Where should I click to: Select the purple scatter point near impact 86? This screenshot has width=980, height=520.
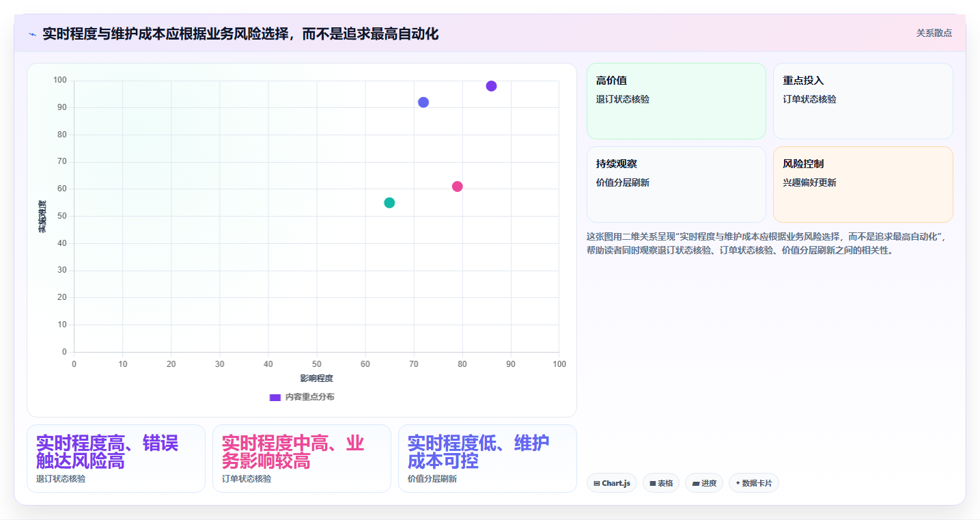(491, 86)
